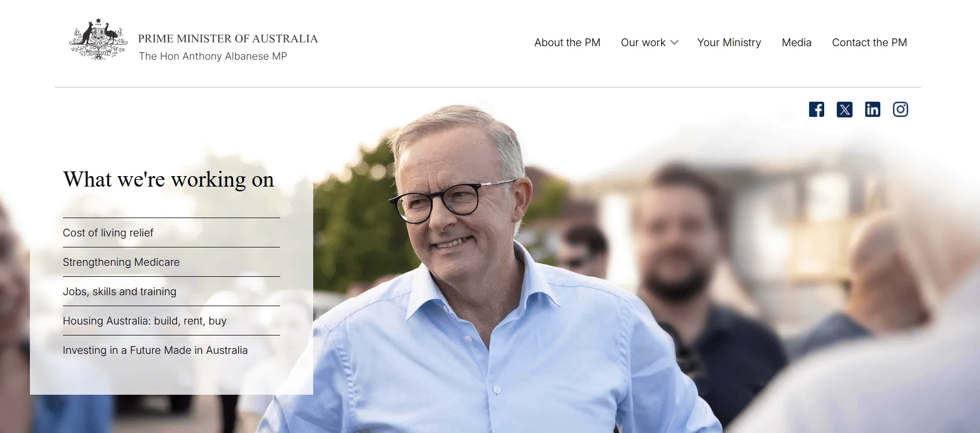Select the Media menu item
The image size is (980, 433).
point(796,42)
